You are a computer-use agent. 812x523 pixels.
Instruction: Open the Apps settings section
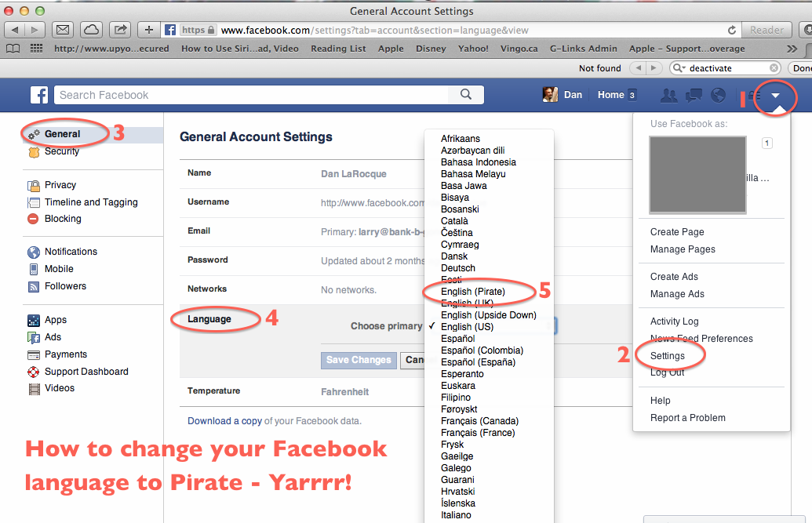click(x=56, y=320)
